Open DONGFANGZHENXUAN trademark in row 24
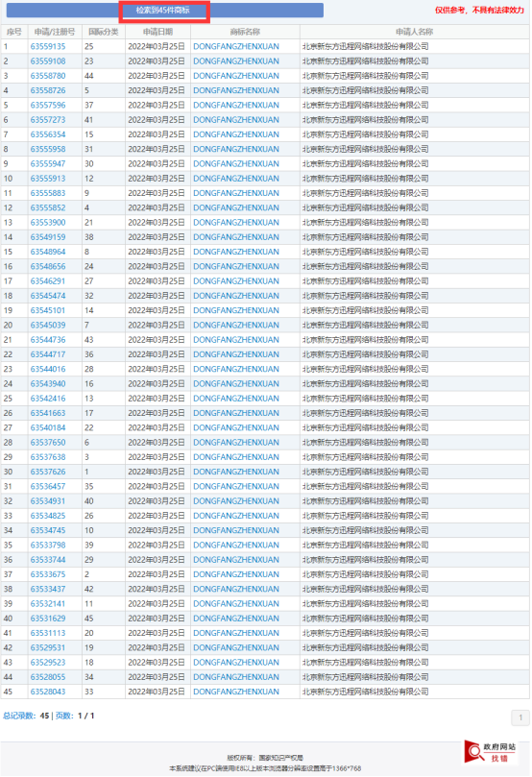The image size is (532, 777). [x=236, y=384]
